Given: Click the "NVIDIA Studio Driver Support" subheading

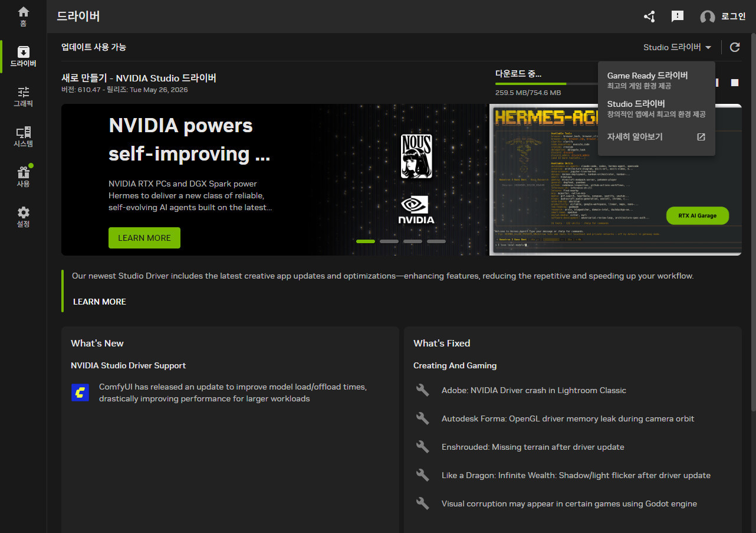Looking at the screenshot, I should point(129,366).
